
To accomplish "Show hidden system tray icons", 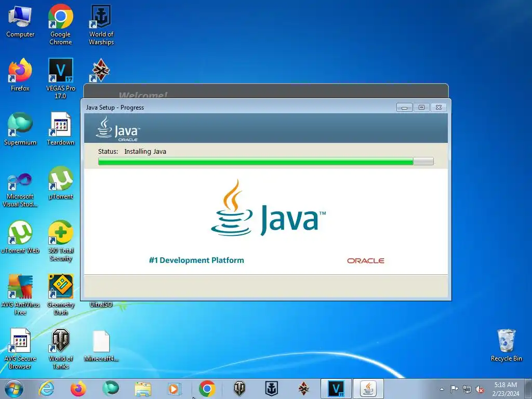I will 442,389.
